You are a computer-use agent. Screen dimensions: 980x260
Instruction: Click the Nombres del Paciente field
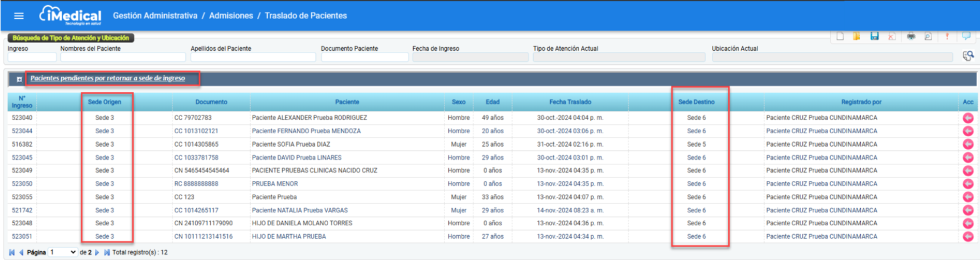(123, 57)
